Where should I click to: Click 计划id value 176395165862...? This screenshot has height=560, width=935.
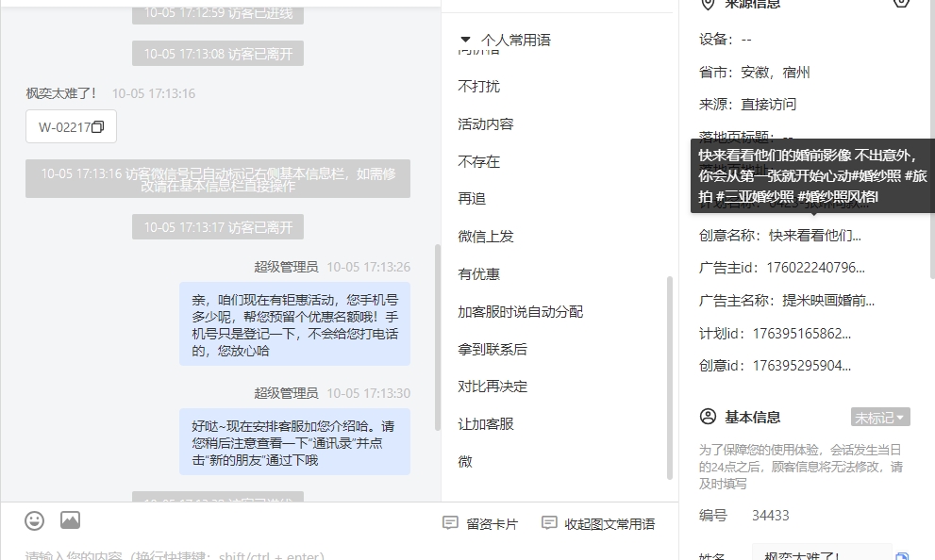click(801, 334)
